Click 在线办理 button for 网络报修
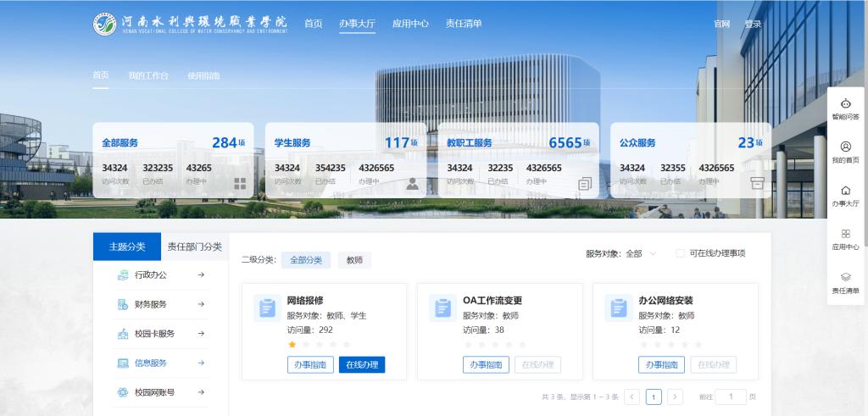This screenshot has width=868, height=416. pos(362,365)
